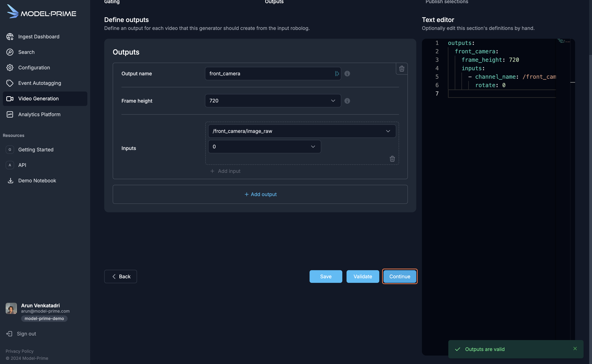
Task: Click the Event Autotagging tag icon
Action: click(10, 83)
